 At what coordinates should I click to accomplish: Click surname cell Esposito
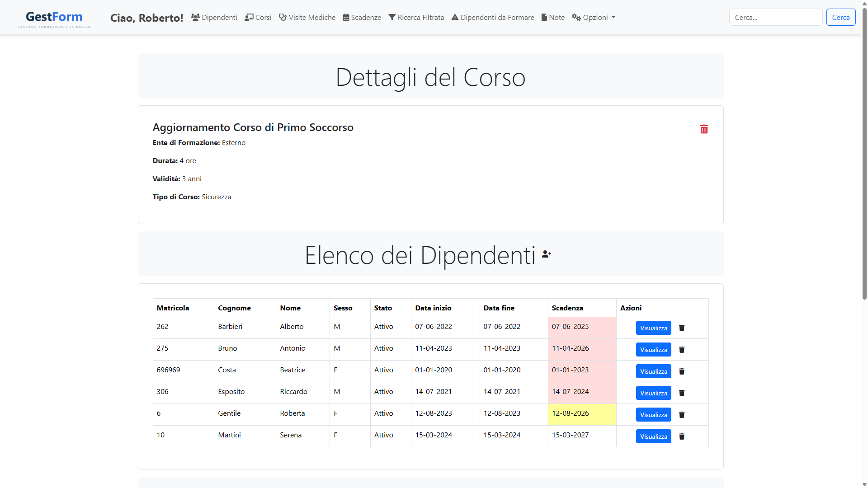coord(245,393)
